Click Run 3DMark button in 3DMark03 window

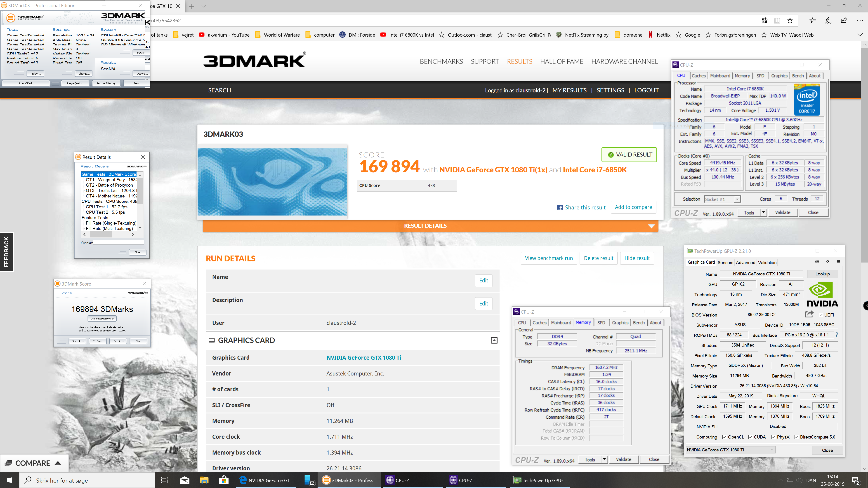point(26,83)
